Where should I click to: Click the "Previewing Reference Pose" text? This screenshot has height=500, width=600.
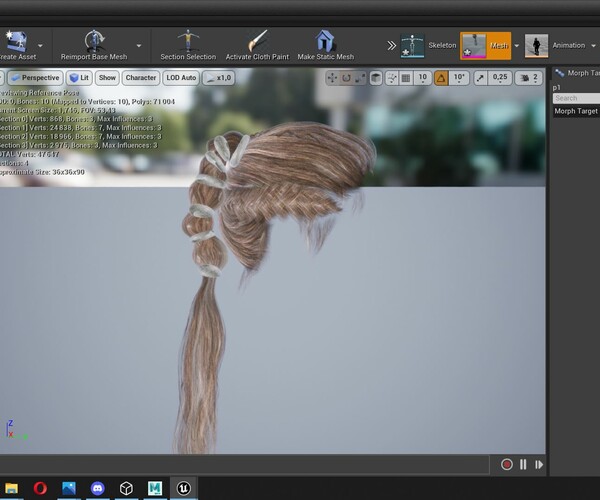[x=39, y=93]
